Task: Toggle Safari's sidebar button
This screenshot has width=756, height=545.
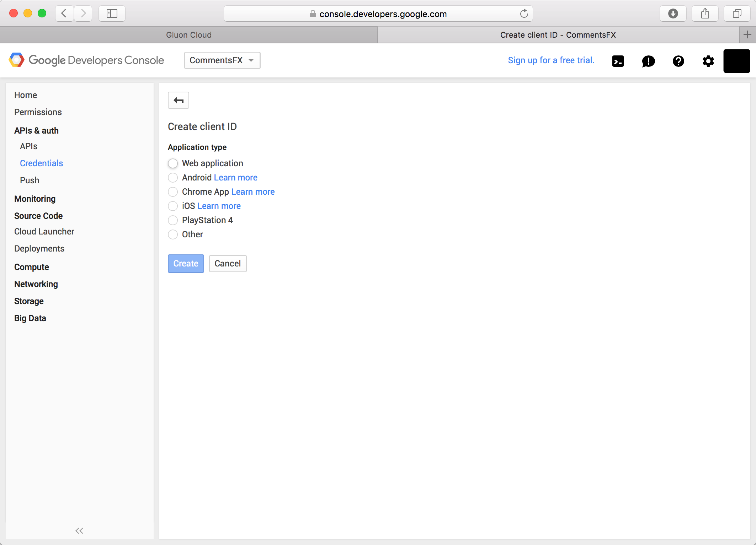Action: (112, 14)
